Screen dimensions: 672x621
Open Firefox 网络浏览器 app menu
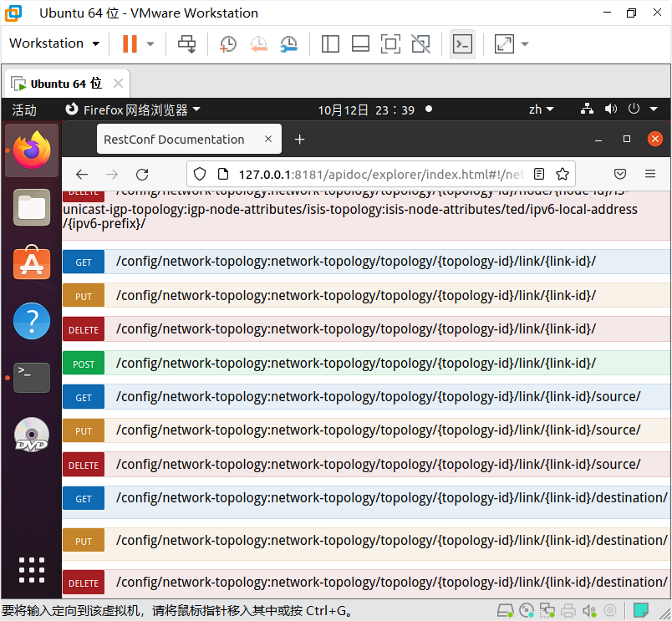click(x=133, y=109)
